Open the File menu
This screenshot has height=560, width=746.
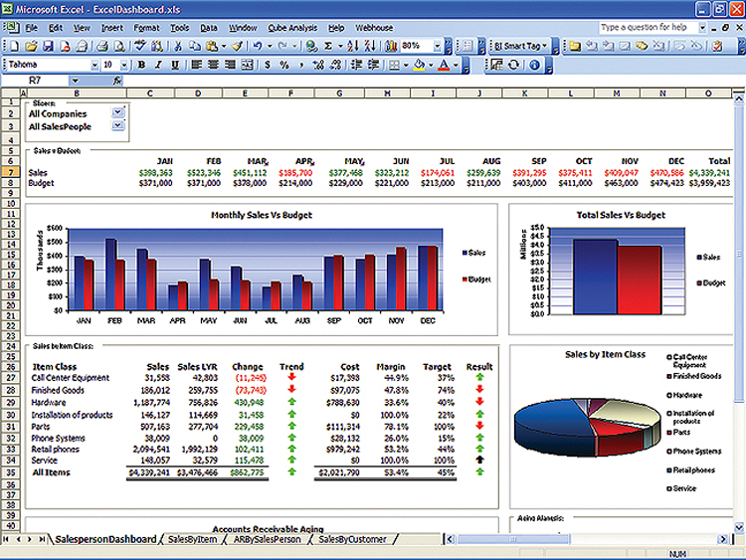tap(31, 28)
